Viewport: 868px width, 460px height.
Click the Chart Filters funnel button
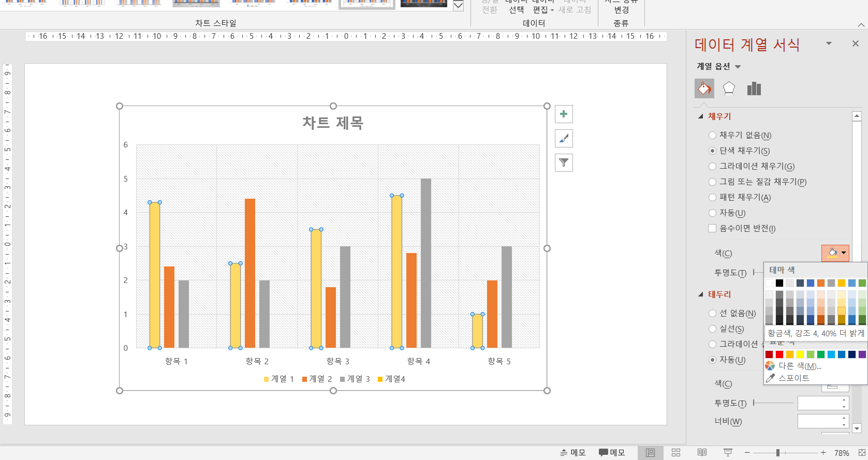pyautogui.click(x=564, y=162)
